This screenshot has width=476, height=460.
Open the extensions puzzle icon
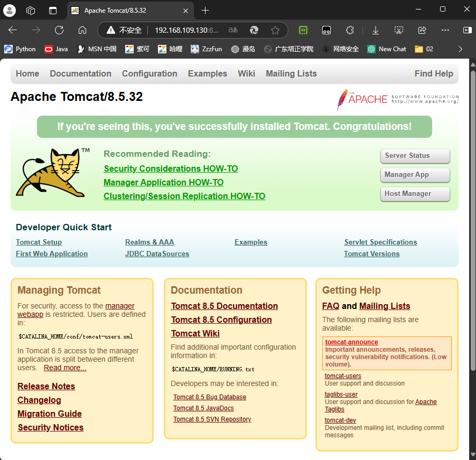[350, 30]
